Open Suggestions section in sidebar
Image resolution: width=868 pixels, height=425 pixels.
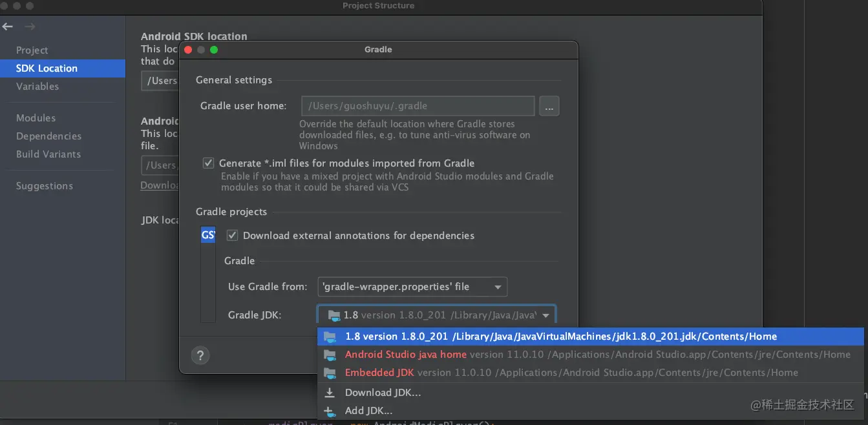tap(45, 186)
